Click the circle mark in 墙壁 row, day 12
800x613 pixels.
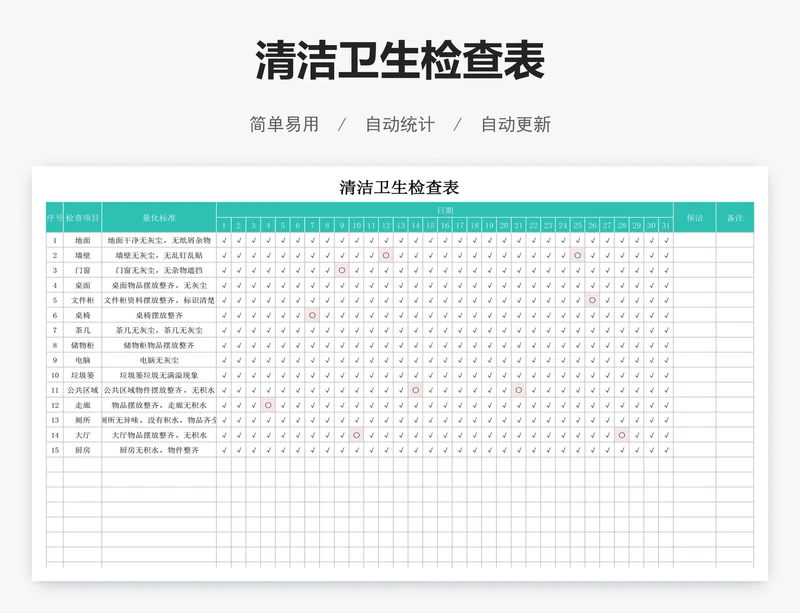[x=386, y=255]
